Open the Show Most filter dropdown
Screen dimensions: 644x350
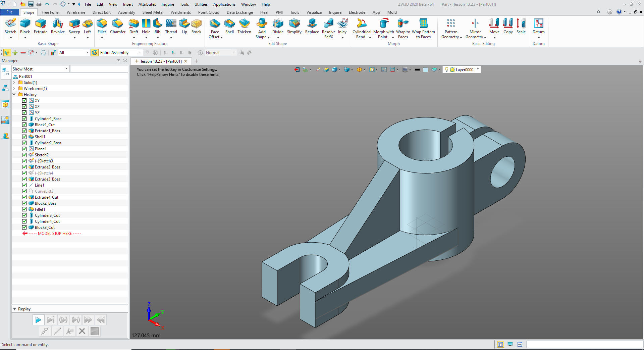coord(40,69)
